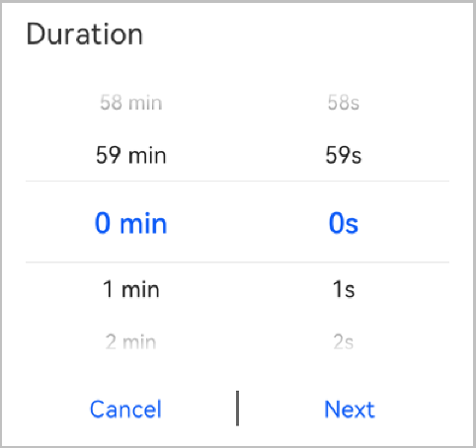Select 1s in the seconds picker

344,289
